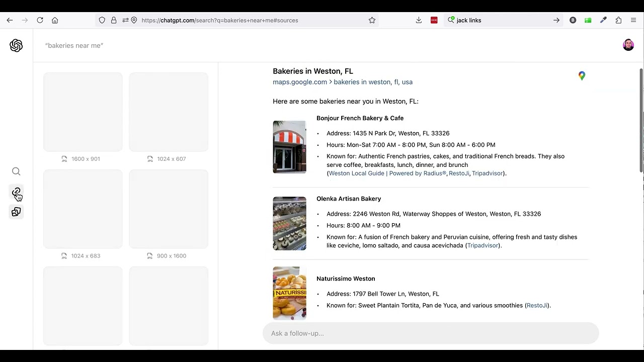Screen dimensions: 644x362
Task: Click the Naturissimo Weston title
Action: coord(346,279)
